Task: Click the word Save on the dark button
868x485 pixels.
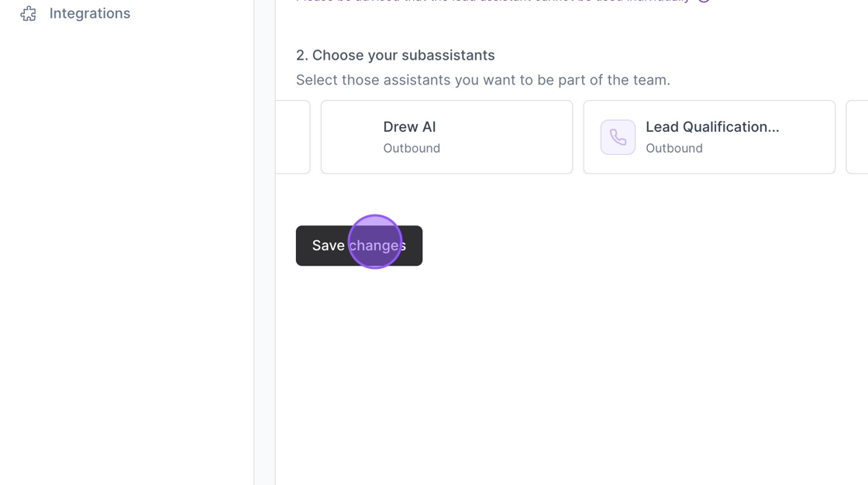Action: pyautogui.click(x=329, y=246)
